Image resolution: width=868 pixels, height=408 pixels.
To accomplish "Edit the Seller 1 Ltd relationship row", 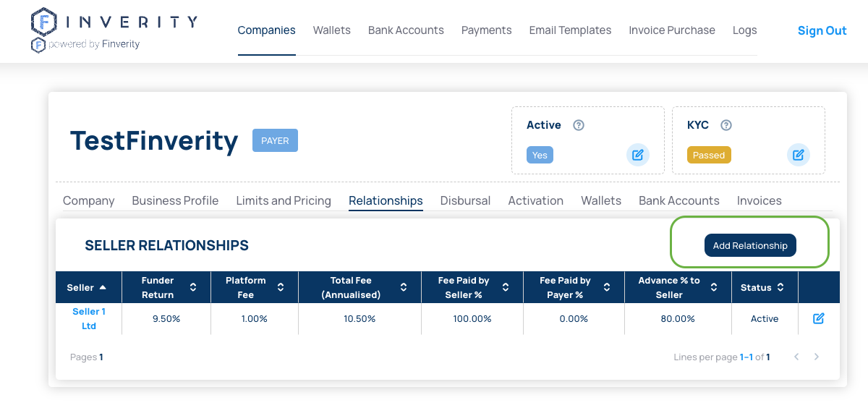I will coord(818,318).
